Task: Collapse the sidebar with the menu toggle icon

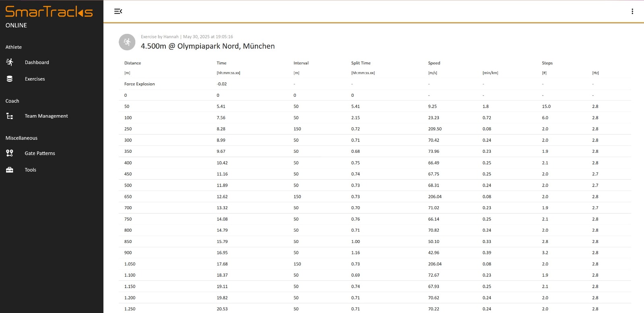Action: [x=118, y=11]
